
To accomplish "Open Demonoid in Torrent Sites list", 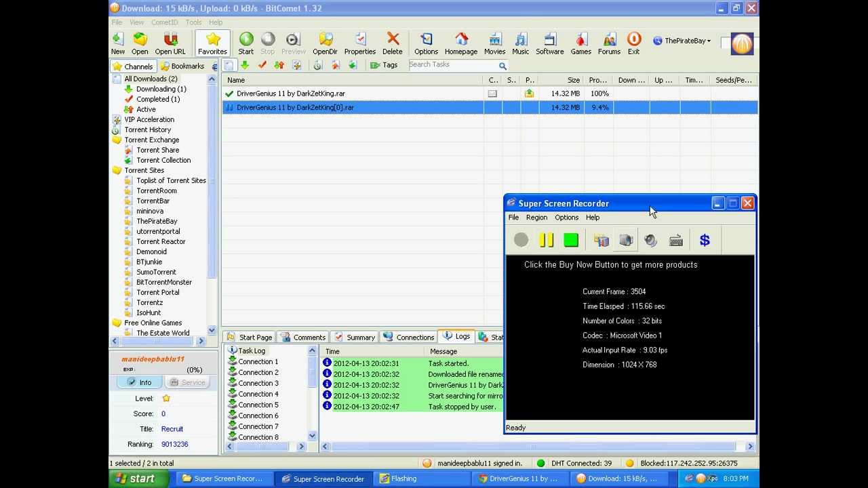I will tap(151, 251).
